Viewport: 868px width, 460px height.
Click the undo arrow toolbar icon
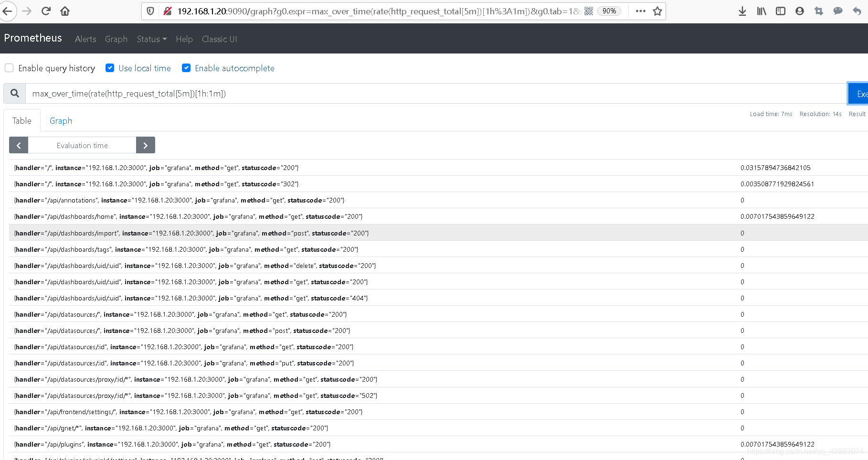857,11
